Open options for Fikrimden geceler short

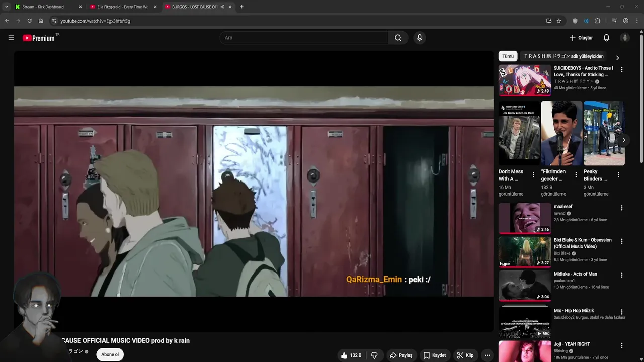click(x=576, y=175)
